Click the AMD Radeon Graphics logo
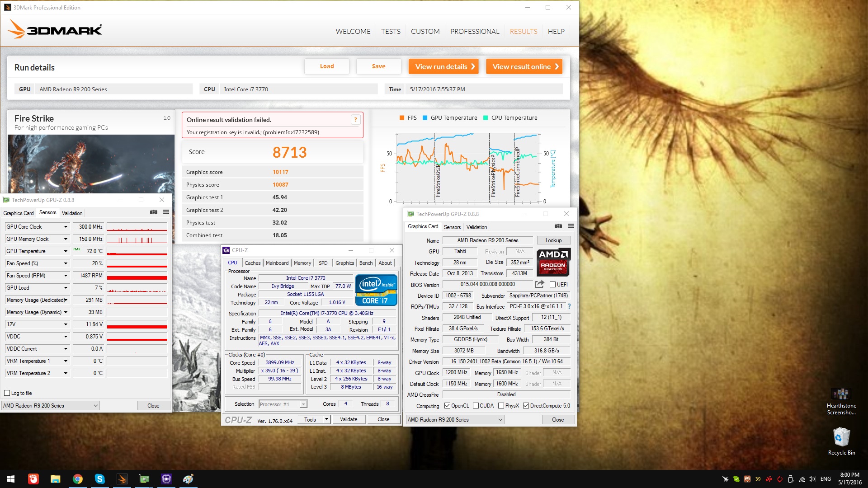868x488 pixels. coord(553,262)
